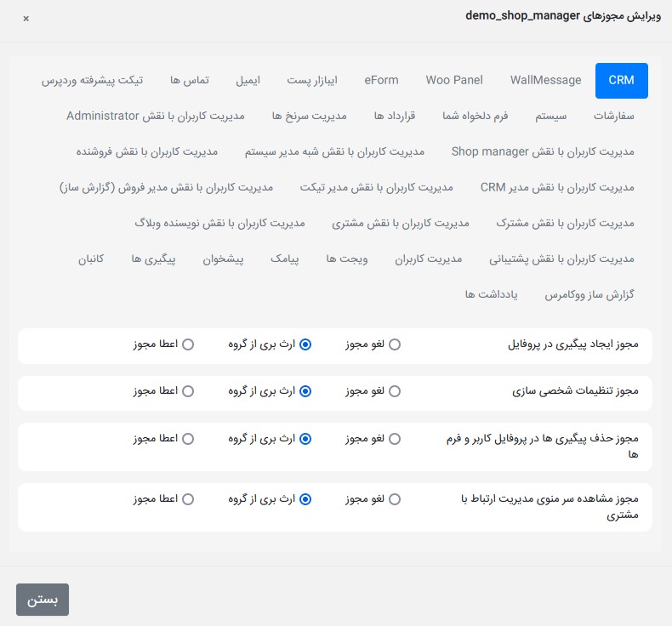Screen dimensions: 672x626
Task: Switch to the WallMessage tab
Action: tap(545, 80)
